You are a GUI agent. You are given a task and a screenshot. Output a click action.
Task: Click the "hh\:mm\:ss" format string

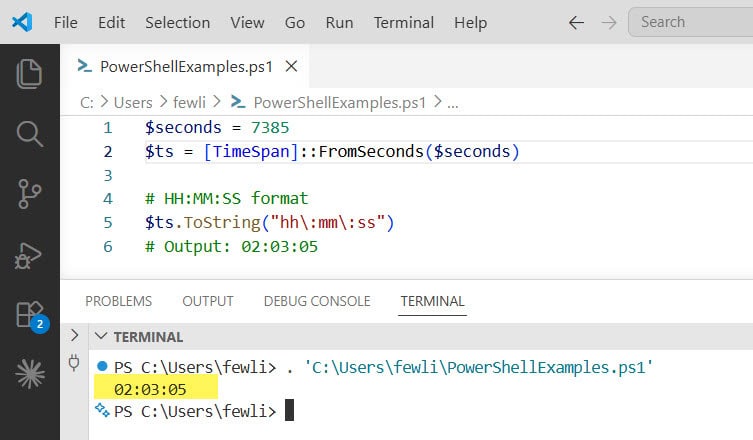tap(328, 222)
